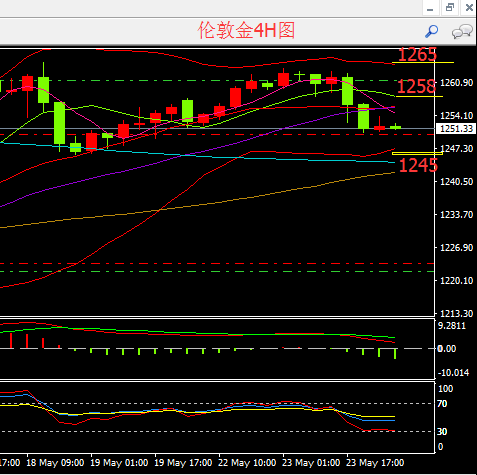477x475 pixels.
Task: Restore down the chart window
Action: click(450, 8)
